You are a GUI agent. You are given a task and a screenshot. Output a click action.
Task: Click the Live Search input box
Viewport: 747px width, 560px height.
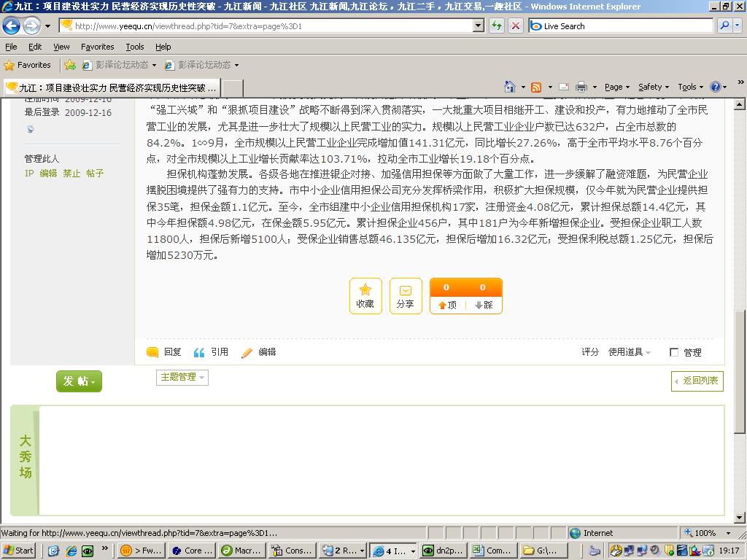[621, 26]
